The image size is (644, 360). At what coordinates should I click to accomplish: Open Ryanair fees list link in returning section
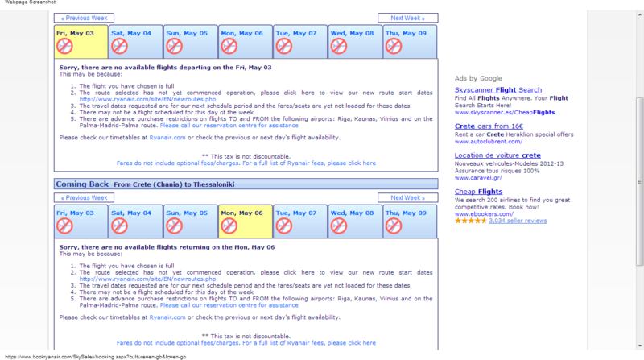click(246, 343)
